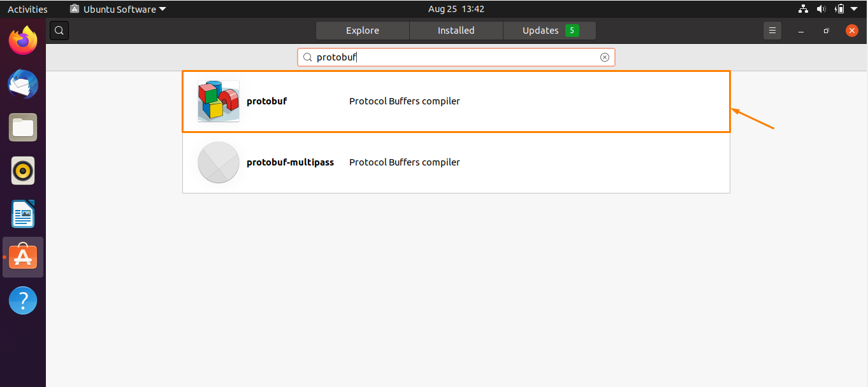This screenshot has width=868, height=387.
Task: Open the Updates tab with badge
Action: click(x=549, y=31)
